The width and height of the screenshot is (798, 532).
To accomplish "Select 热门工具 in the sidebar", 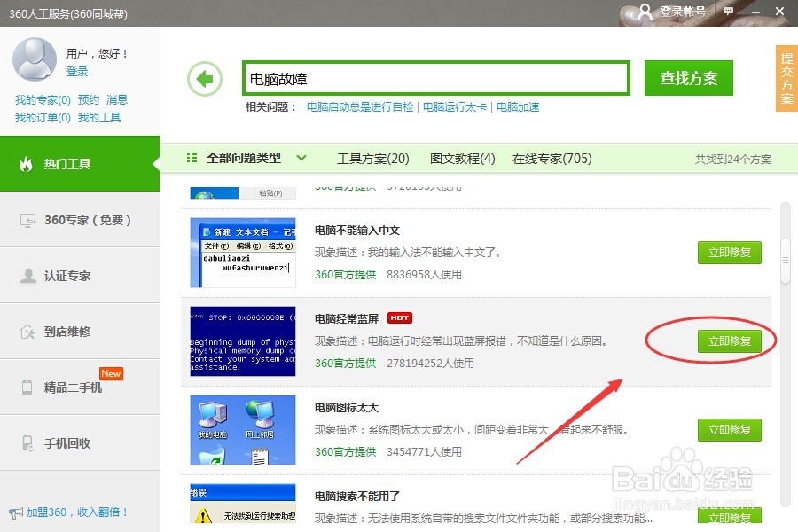I will 80,163.
